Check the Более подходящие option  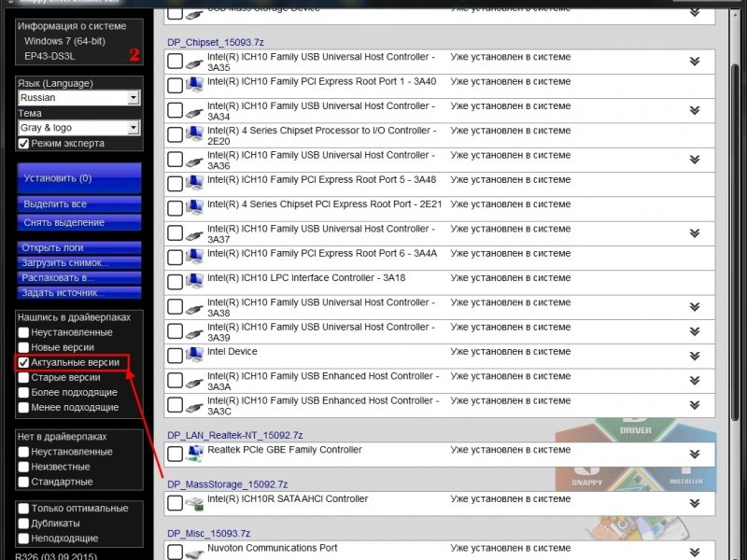[23, 392]
